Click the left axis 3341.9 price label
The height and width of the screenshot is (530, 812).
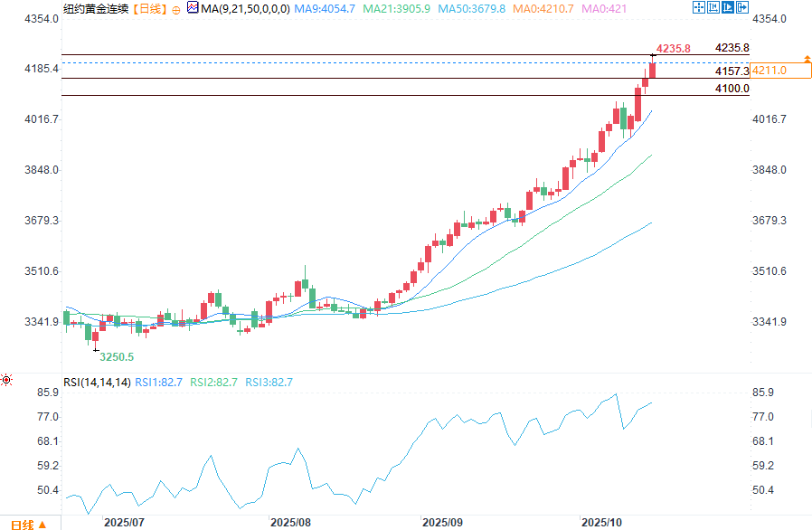tap(42, 322)
